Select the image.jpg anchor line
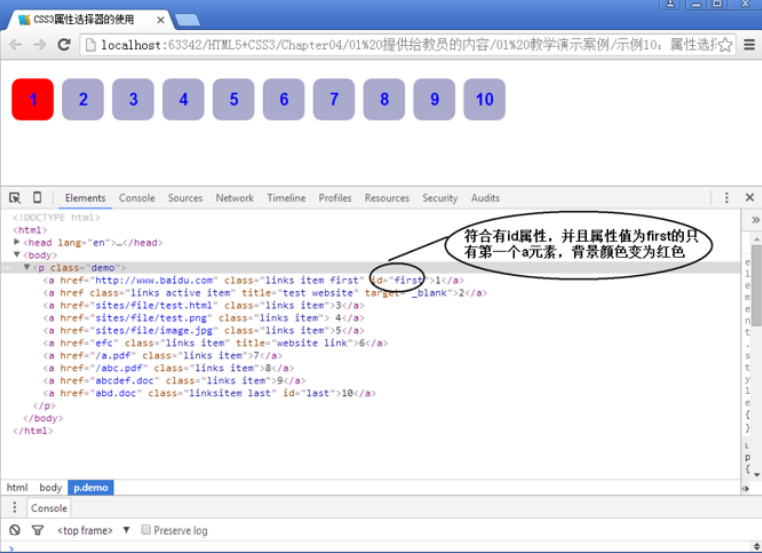This screenshot has width=762, height=553. tap(204, 331)
